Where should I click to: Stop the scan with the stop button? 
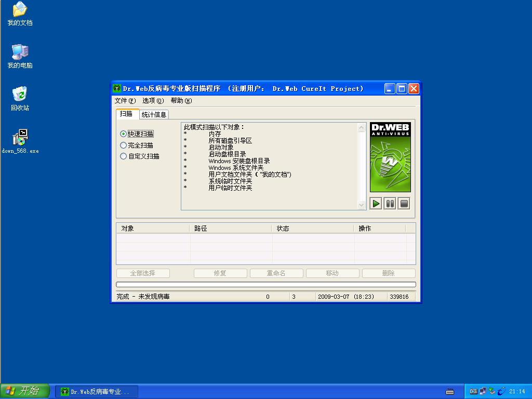coord(404,204)
